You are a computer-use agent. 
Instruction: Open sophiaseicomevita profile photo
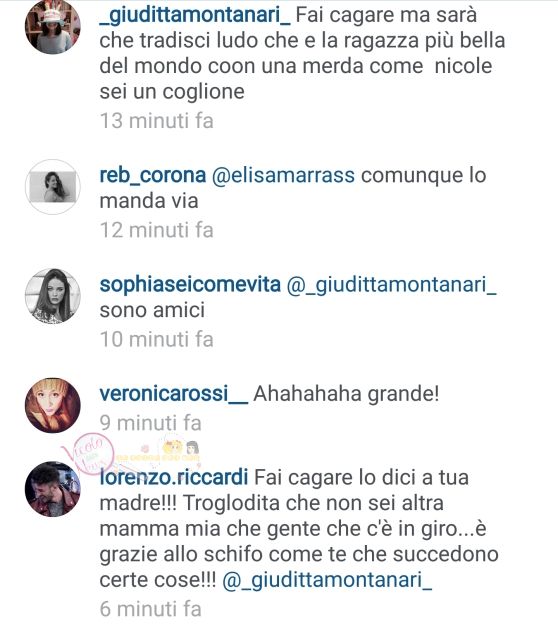click(x=53, y=296)
